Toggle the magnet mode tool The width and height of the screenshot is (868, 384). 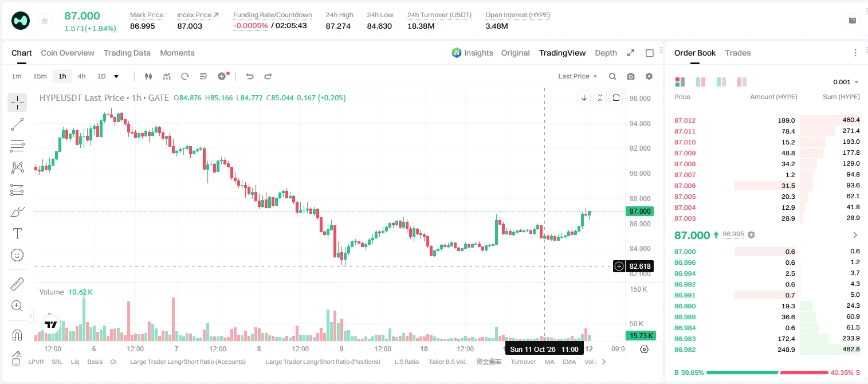pos(17,335)
